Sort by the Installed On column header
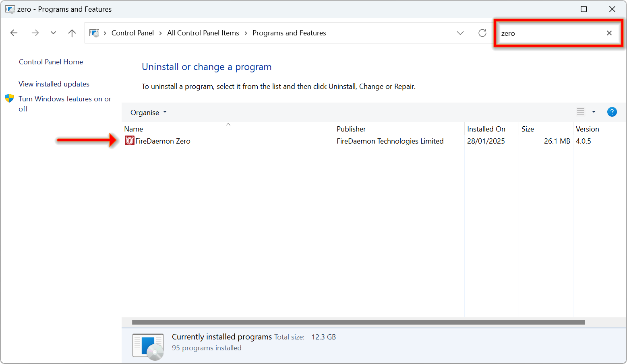This screenshot has width=627, height=364. (491, 129)
